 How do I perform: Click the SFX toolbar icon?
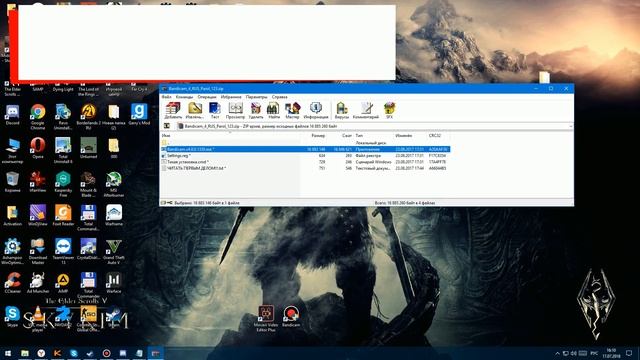pyautogui.click(x=389, y=110)
